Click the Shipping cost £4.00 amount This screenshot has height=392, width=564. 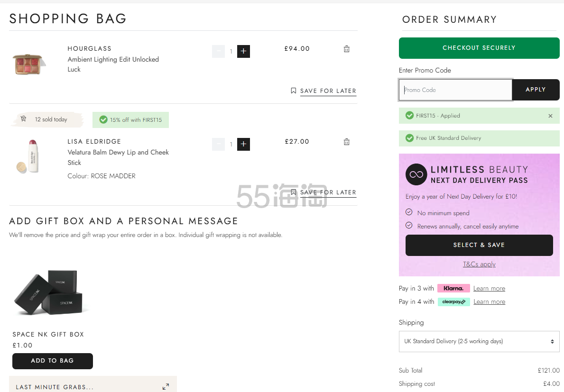(x=551, y=384)
